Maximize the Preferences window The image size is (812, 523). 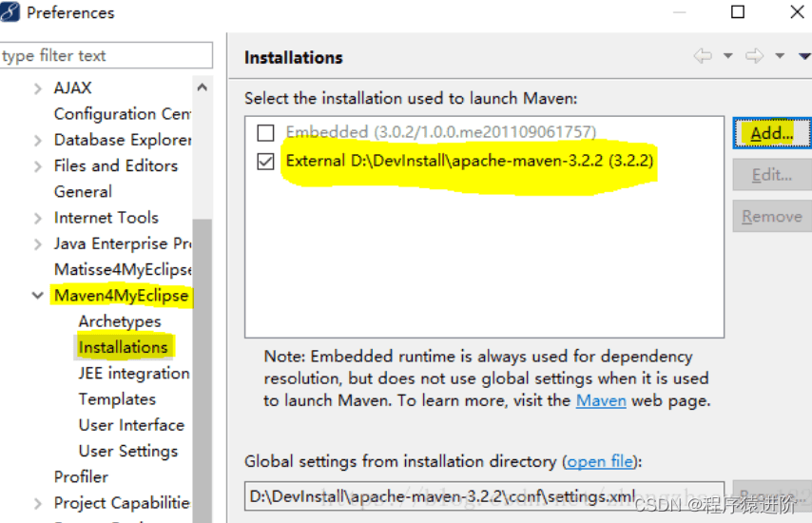pos(738,12)
